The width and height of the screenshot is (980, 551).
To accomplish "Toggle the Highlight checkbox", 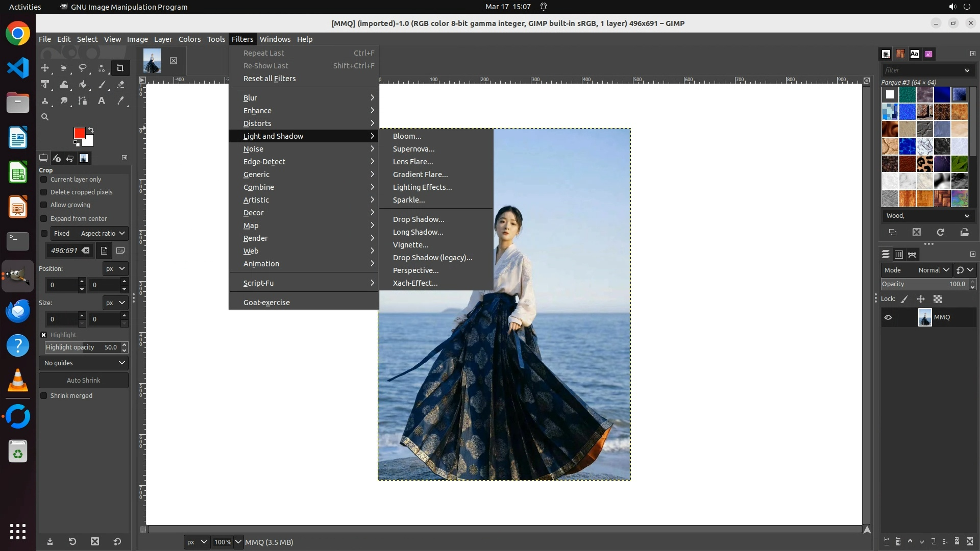I will (x=44, y=335).
